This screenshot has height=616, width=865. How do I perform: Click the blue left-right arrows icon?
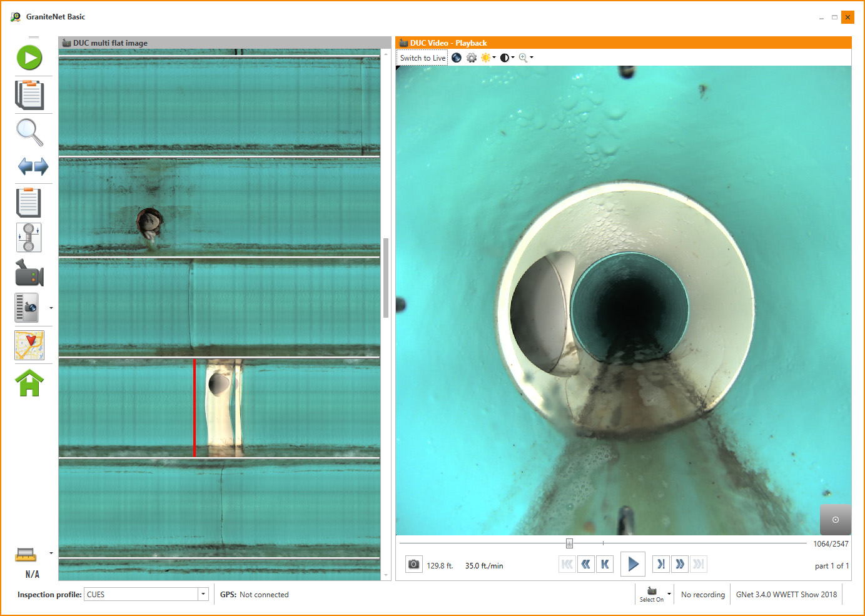click(33, 166)
